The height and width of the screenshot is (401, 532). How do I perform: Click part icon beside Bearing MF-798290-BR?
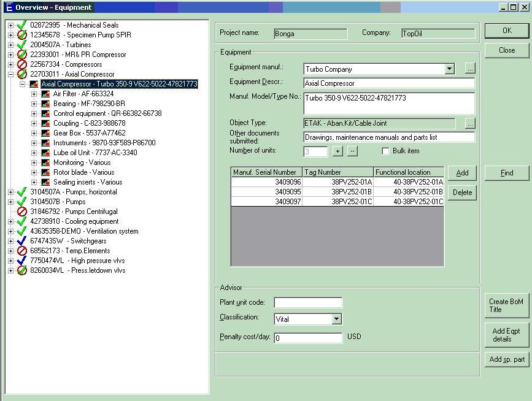coord(45,104)
